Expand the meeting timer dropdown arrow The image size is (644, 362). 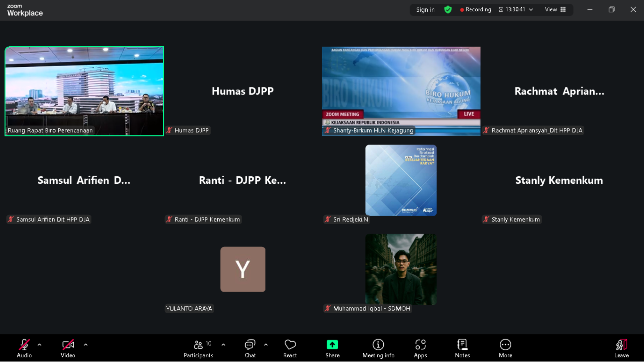(531, 10)
